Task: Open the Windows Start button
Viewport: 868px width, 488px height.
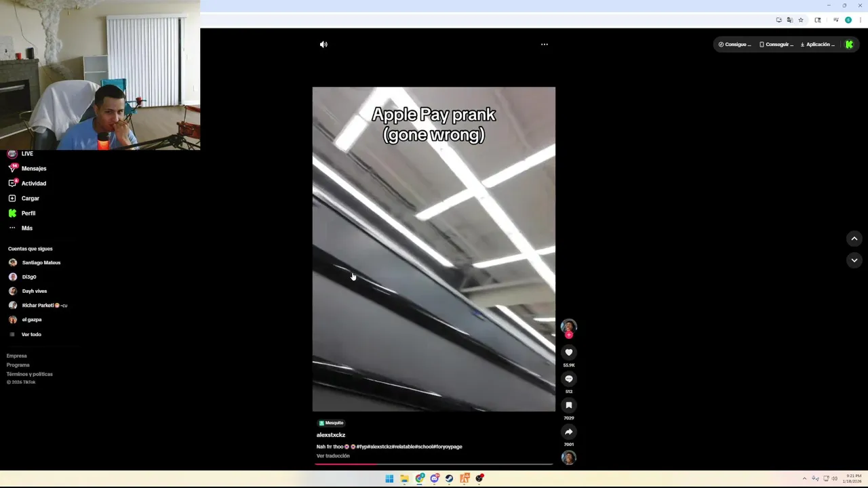Action: point(389,479)
